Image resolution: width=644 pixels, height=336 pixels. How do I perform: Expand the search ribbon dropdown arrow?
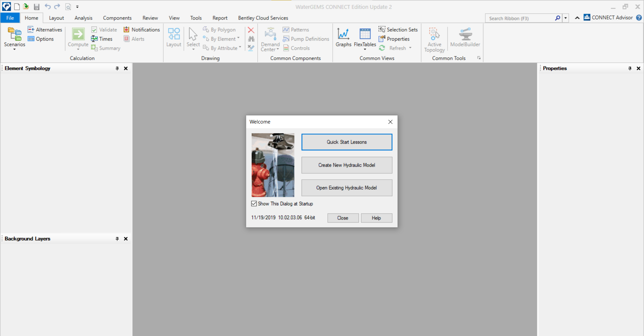(566, 18)
